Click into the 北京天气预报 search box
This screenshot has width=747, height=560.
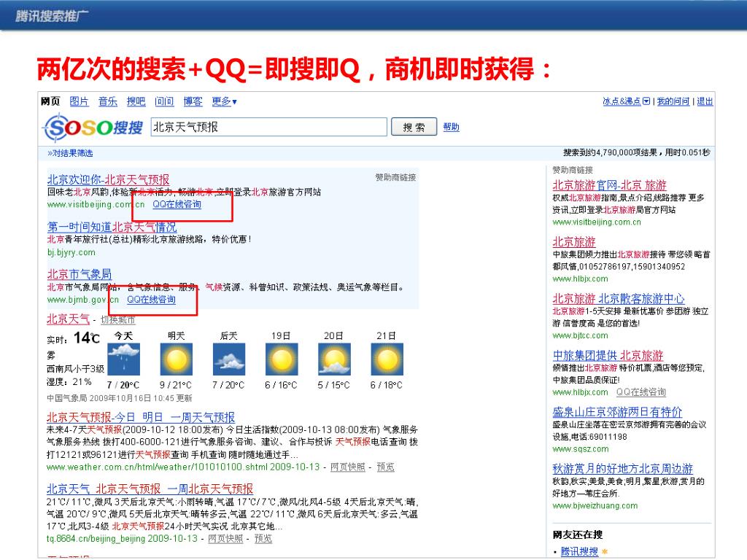(268, 127)
